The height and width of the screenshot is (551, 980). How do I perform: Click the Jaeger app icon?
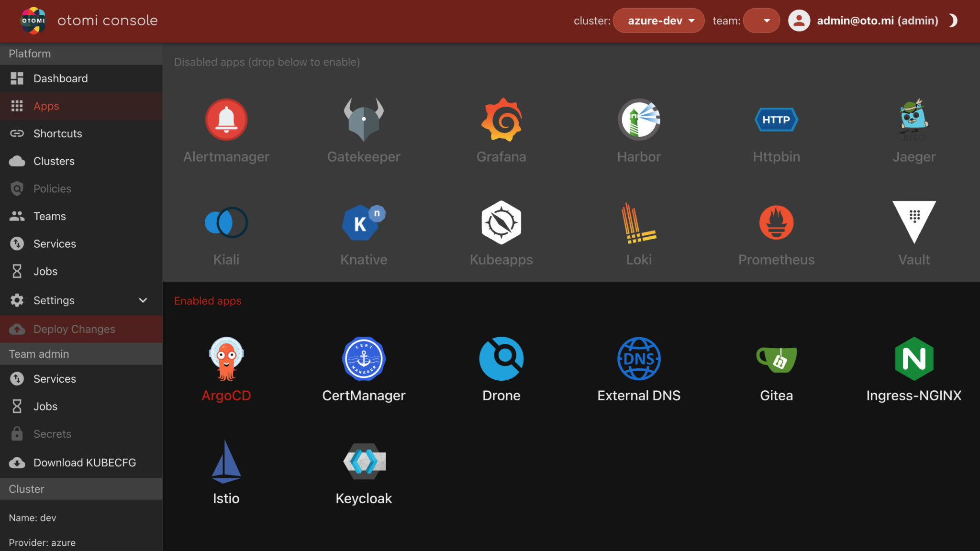914,120
